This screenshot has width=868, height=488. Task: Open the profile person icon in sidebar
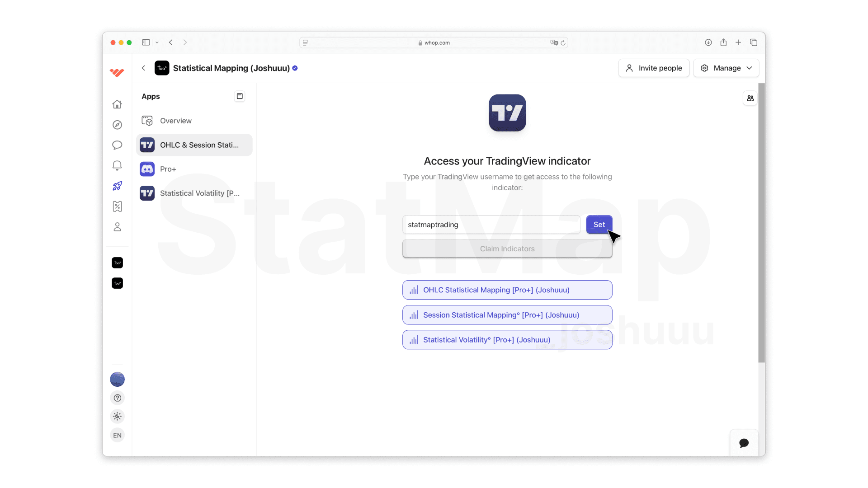(117, 227)
